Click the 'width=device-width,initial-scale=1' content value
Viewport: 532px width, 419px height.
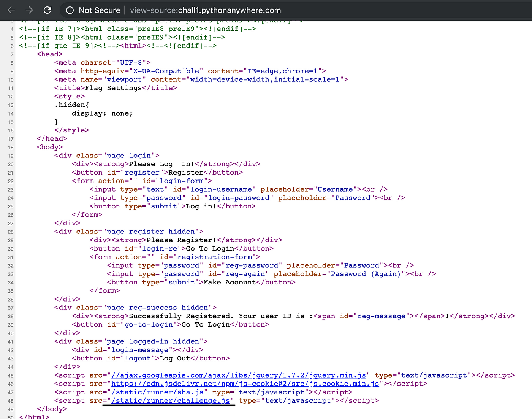click(265, 79)
